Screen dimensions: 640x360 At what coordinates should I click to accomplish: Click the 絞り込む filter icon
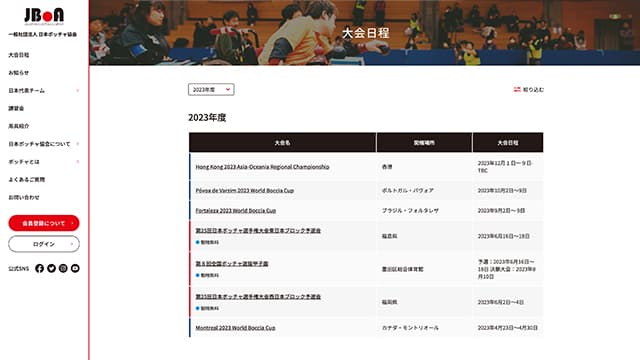pos(517,89)
